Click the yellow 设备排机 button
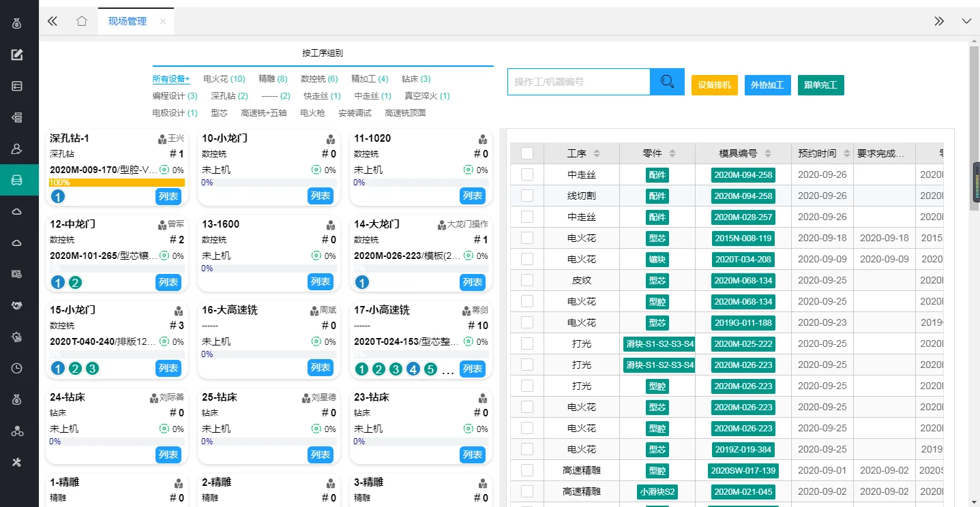This screenshot has width=980, height=507. [x=714, y=85]
